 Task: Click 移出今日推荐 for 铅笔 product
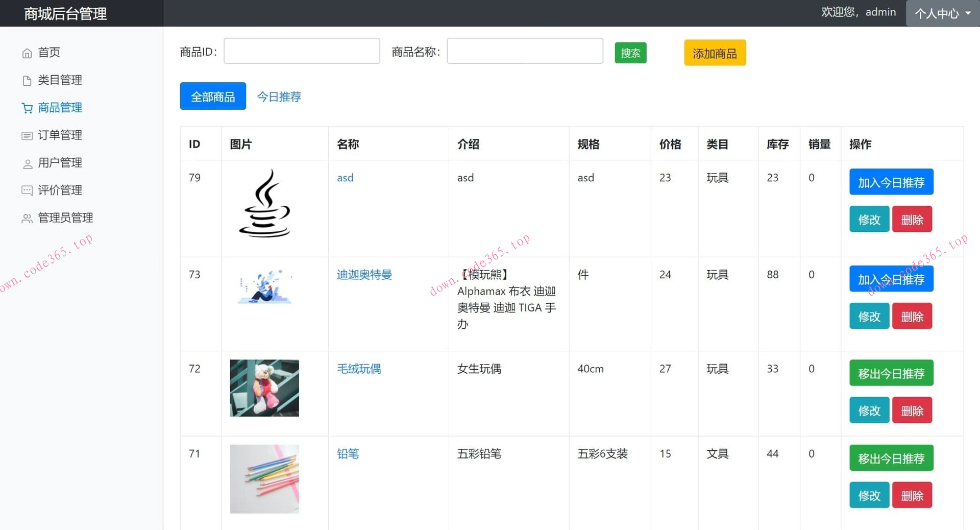pos(891,458)
